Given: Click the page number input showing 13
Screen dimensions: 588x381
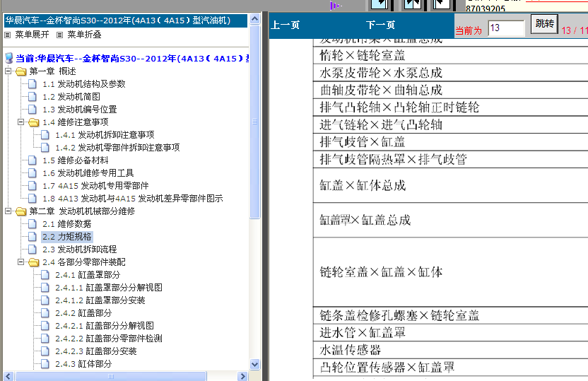Looking at the screenshot, I should [x=506, y=28].
